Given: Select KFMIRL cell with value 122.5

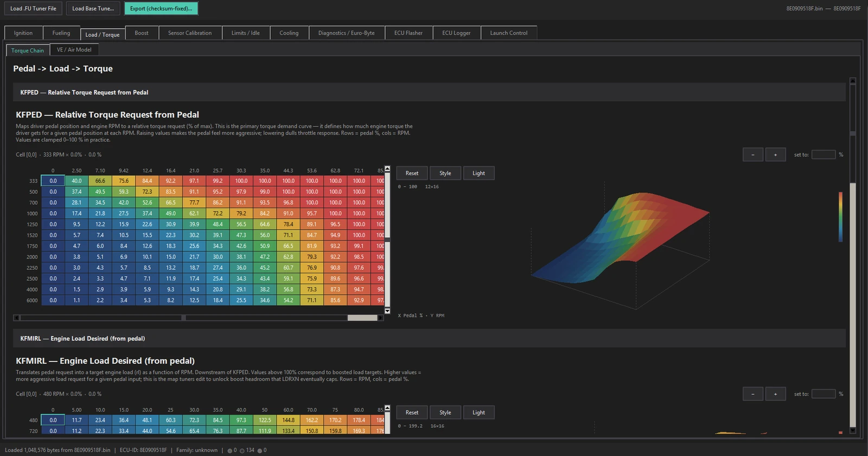Looking at the screenshot, I should [265, 420].
